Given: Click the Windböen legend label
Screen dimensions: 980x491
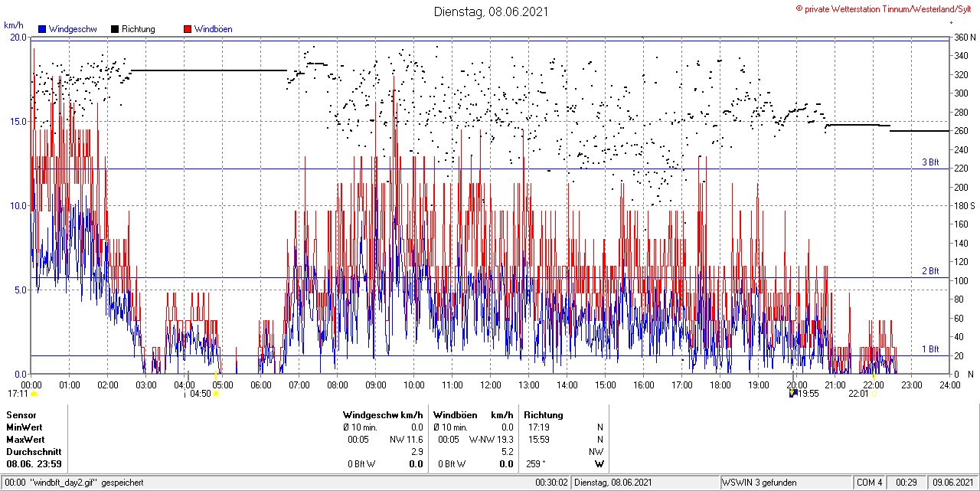Looking at the screenshot, I should pos(213,29).
